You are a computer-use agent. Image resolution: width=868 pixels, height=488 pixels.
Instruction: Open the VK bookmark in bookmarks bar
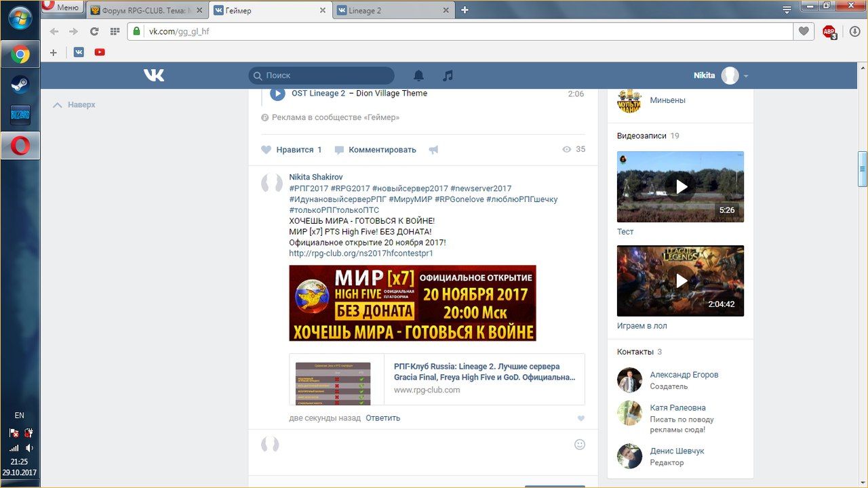tap(79, 52)
